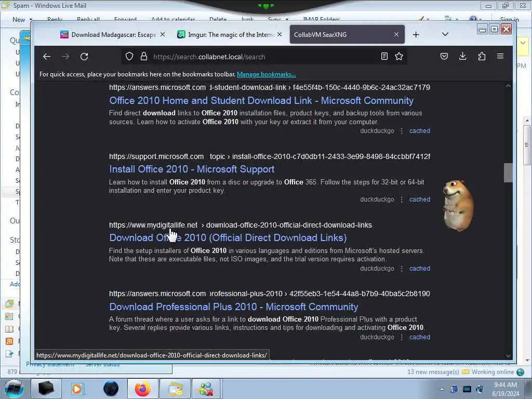Open Download Office 2010 Official Direct Download Links
Screen dimensions: 532x399
coord(228,237)
